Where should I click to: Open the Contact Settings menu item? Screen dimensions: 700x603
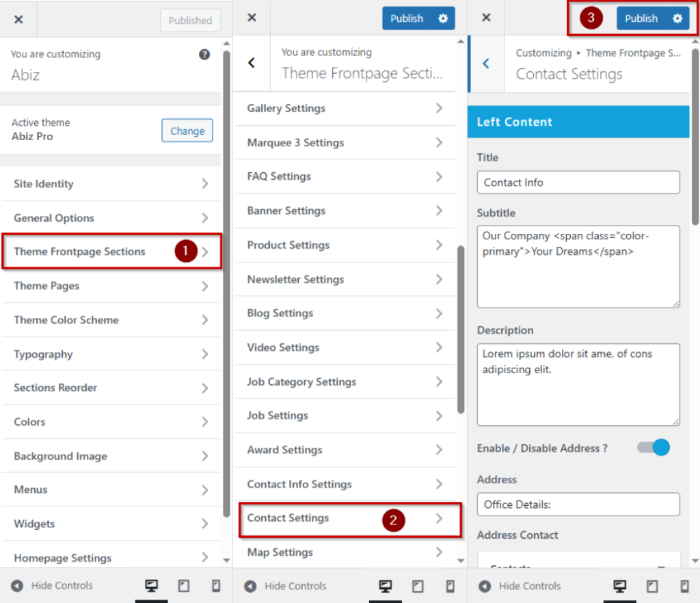click(288, 518)
